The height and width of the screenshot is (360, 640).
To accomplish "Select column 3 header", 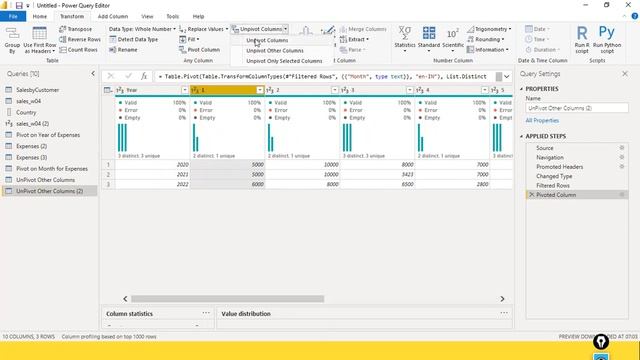I will pyautogui.click(x=377, y=90).
